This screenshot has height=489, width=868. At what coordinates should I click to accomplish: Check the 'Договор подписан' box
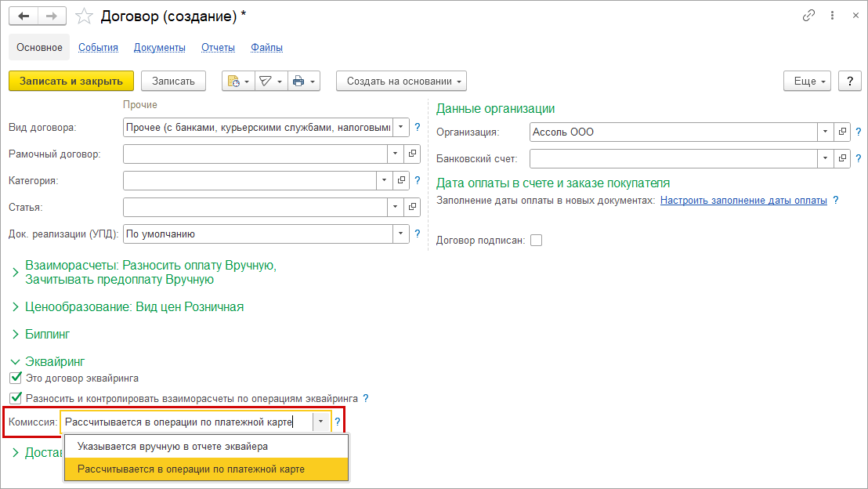[x=536, y=241]
